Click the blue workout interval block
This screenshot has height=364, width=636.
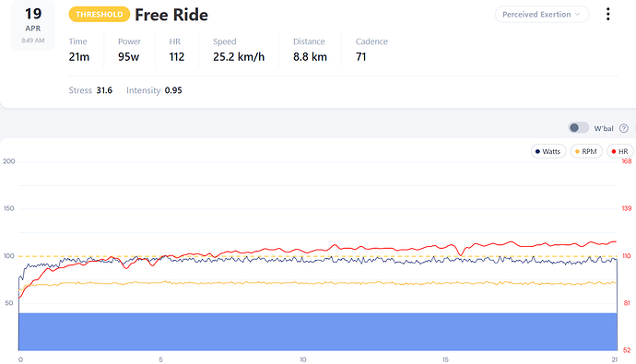tap(318, 332)
